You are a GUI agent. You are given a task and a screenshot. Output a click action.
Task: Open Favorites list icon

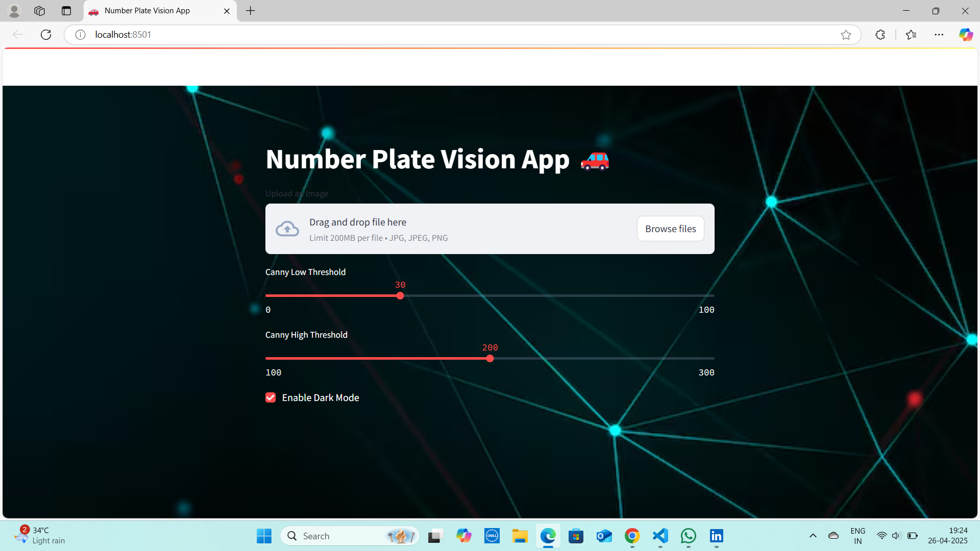click(x=911, y=35)
